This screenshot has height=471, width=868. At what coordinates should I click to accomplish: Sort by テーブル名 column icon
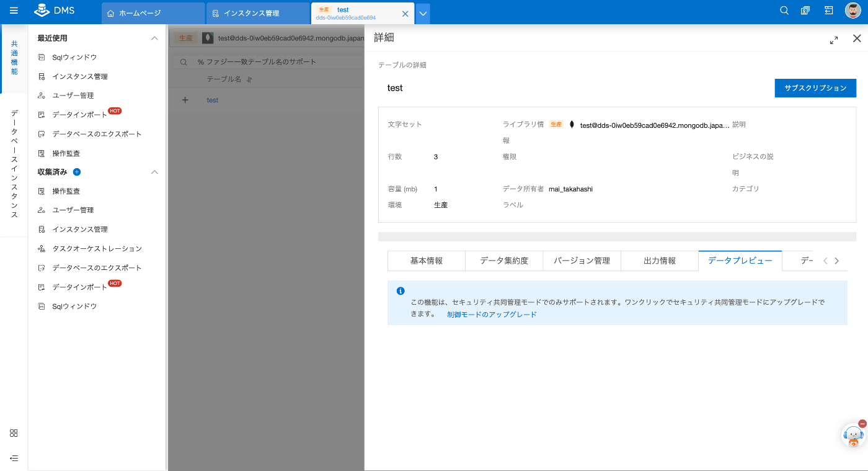(x=249, y=79)
